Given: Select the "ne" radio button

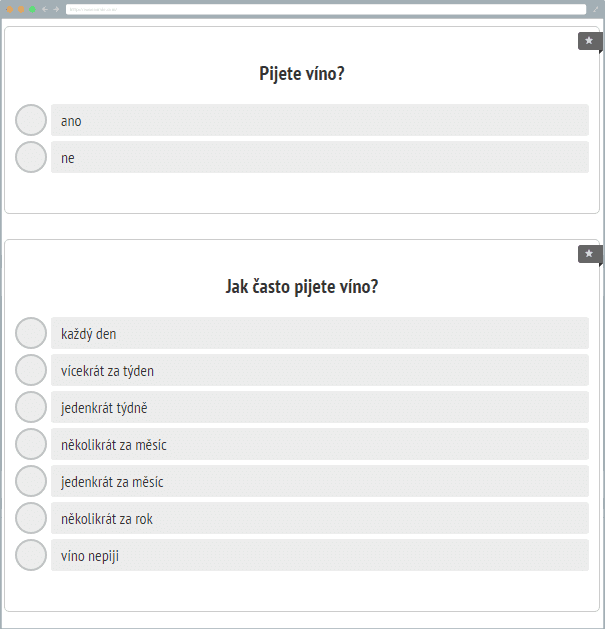Looking at the screenshot, I should [31, 157].
